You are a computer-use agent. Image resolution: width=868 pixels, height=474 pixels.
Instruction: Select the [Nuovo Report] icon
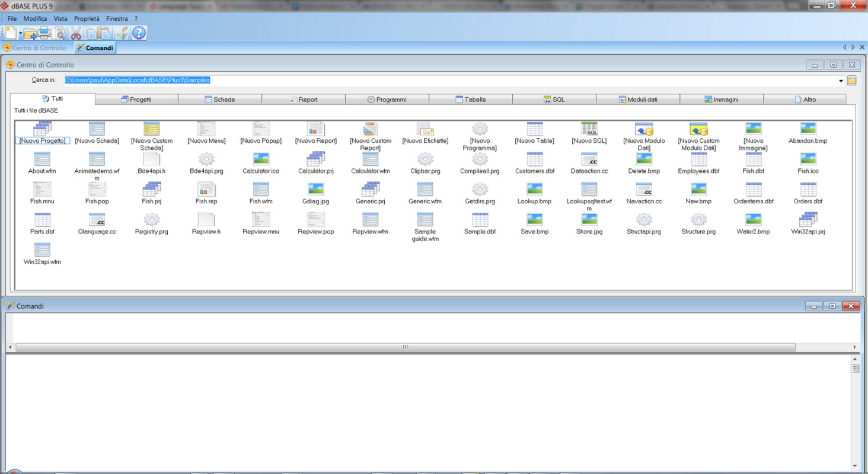pos(316,129)
